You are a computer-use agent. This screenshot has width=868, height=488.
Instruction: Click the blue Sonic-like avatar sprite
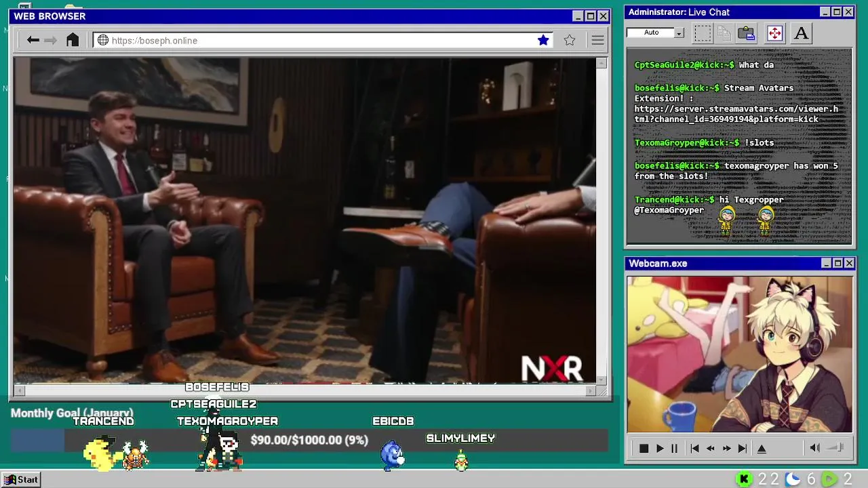(x=392, y=455)
